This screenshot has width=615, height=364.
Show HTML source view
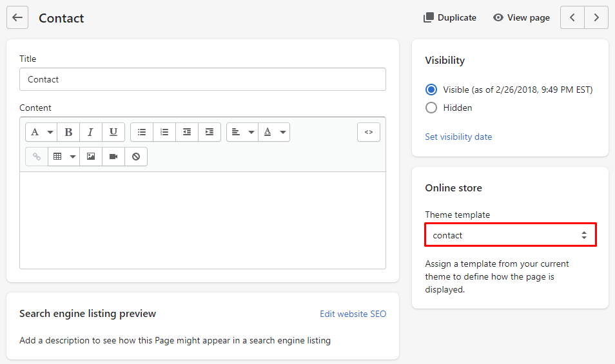tap(369, 132)
